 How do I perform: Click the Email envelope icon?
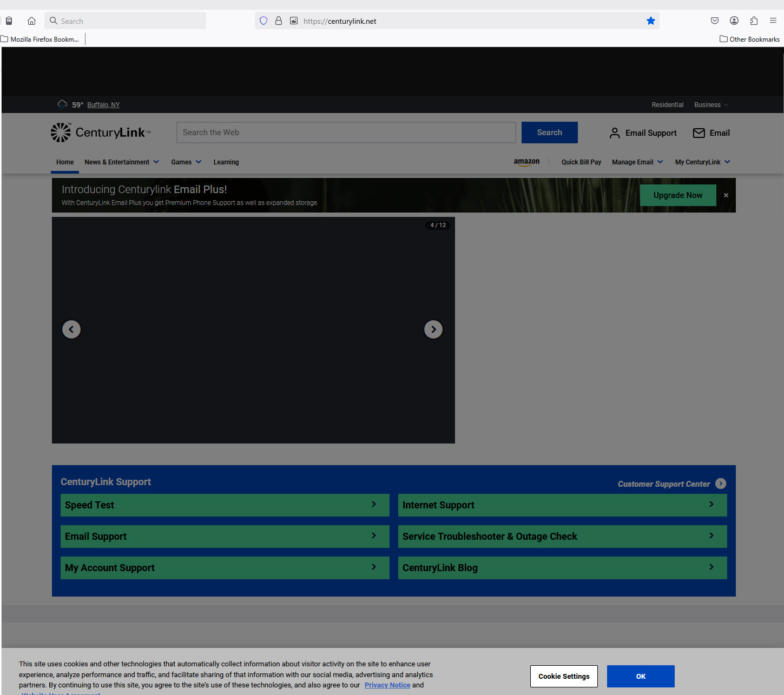coord(699,133)
